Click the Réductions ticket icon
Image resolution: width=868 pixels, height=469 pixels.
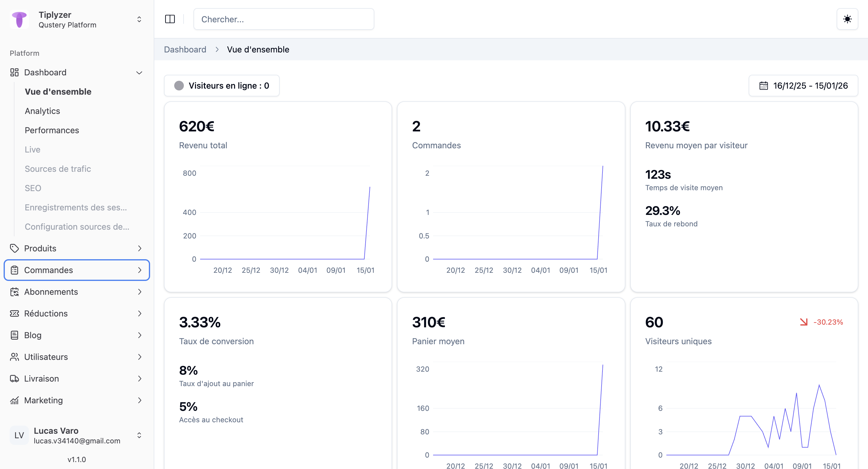coord(14,313)
